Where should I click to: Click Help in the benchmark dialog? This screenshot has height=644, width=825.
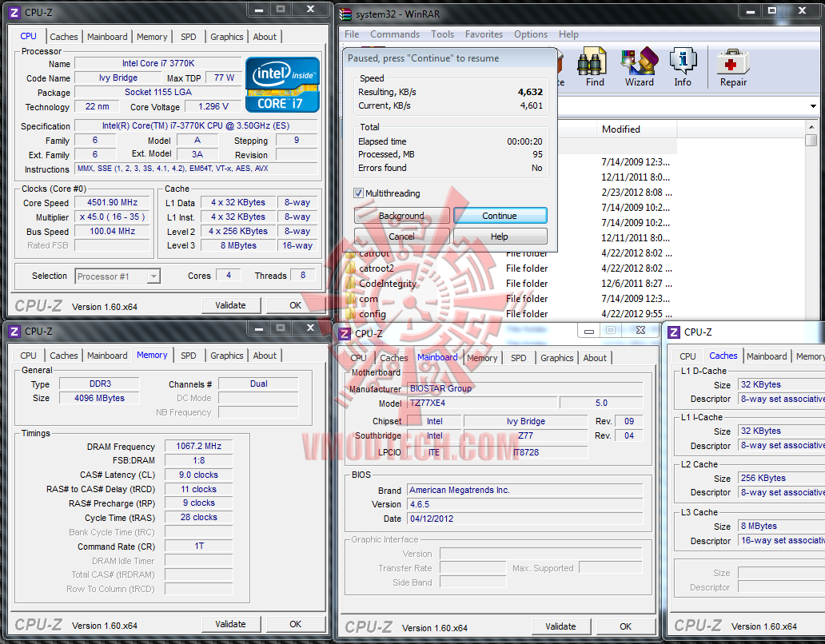click(500, 237)
